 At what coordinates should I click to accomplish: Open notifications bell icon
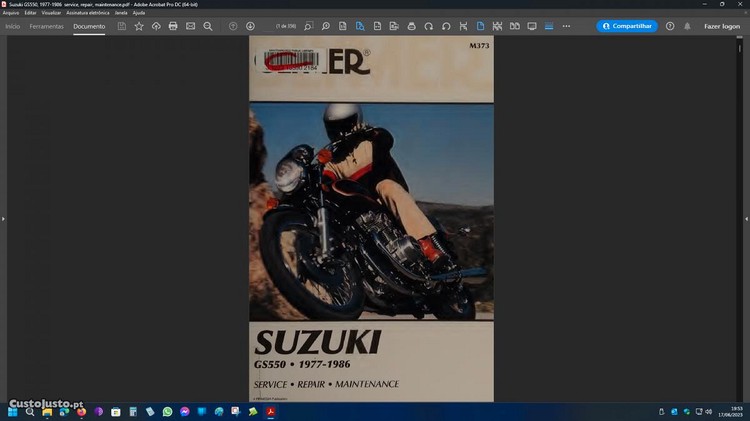[686, 26]
